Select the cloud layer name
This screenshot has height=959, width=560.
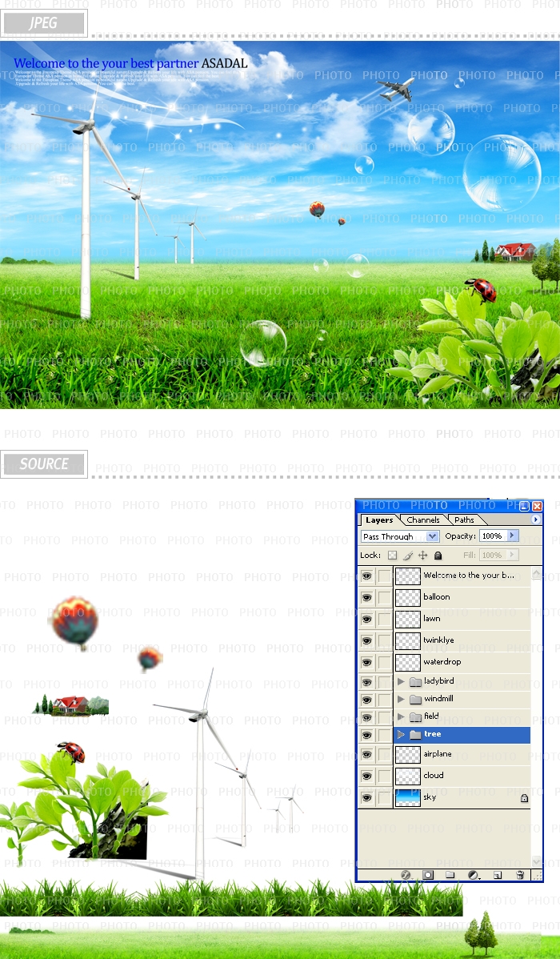click(x=434, y=776)
